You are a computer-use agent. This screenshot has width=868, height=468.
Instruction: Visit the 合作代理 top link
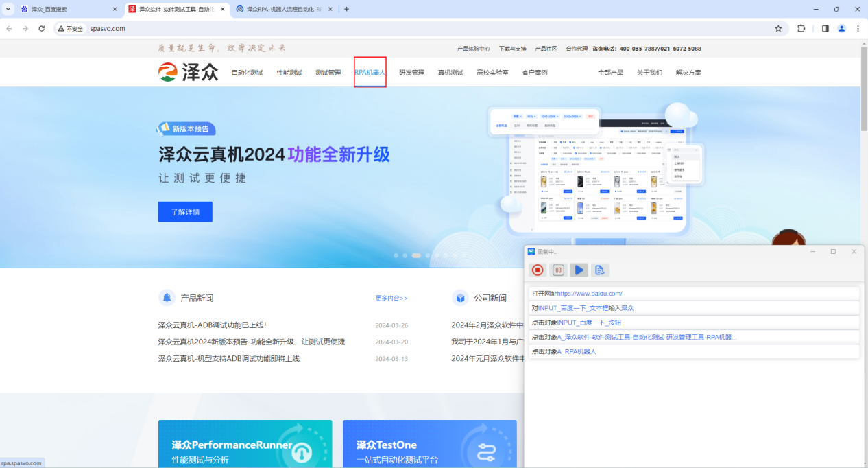pos(577,49)
